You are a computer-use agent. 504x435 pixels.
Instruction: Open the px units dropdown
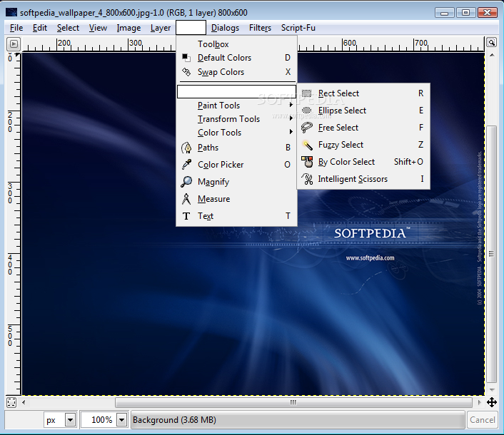pyautogui.click(x=70, y=419)
